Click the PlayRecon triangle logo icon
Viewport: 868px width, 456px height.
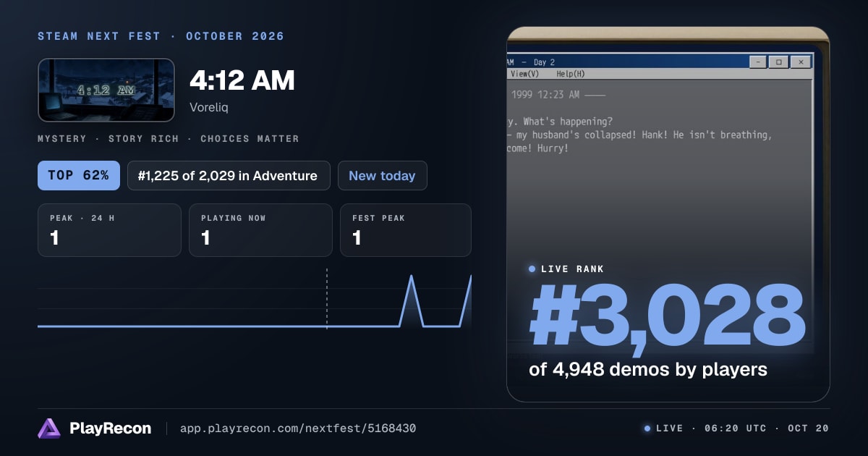[49, 428]
